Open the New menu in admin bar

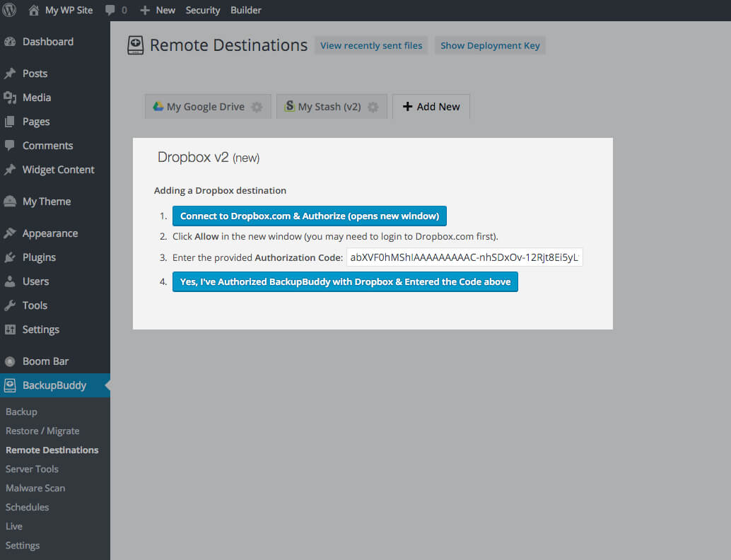pos(165,10)
